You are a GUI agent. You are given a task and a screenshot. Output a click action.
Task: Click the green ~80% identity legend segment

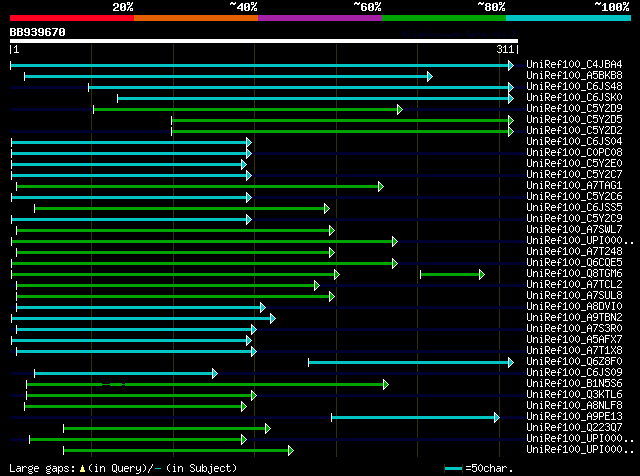(x=444, y=18)
